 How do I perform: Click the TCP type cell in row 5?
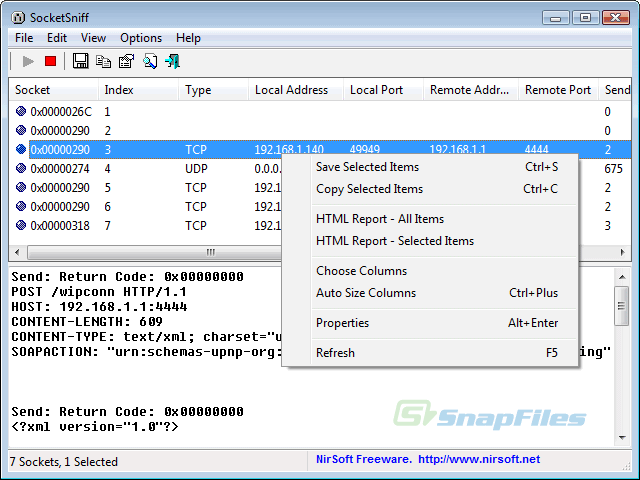coord(196,187)
